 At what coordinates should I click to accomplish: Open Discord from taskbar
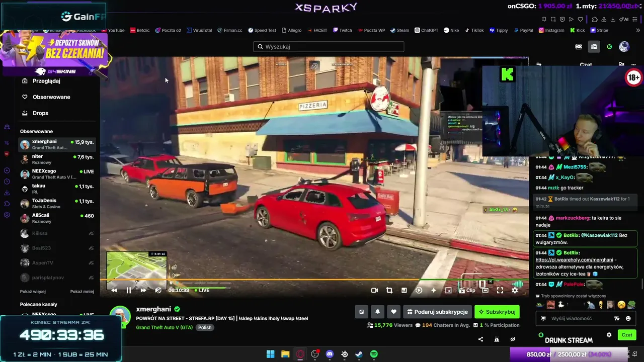[x=330, y=354]
